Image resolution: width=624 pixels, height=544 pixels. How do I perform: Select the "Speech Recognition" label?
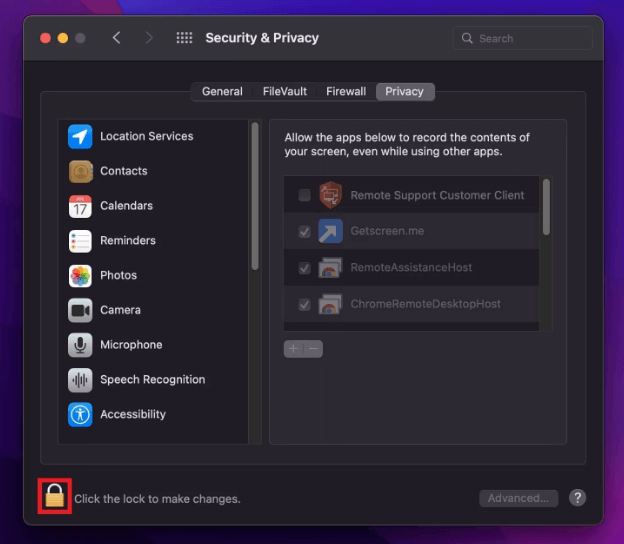pyautogui.click(x=152, y=380)
